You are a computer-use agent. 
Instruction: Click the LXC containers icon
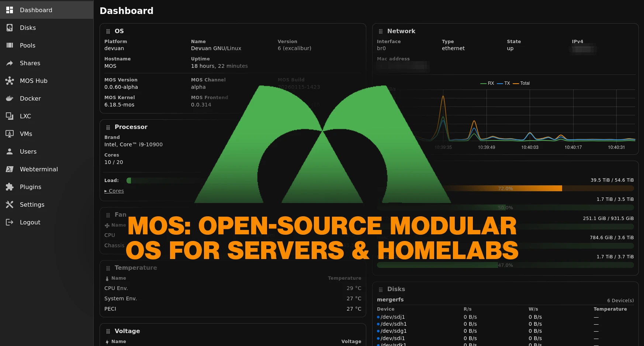coord(10,116)
